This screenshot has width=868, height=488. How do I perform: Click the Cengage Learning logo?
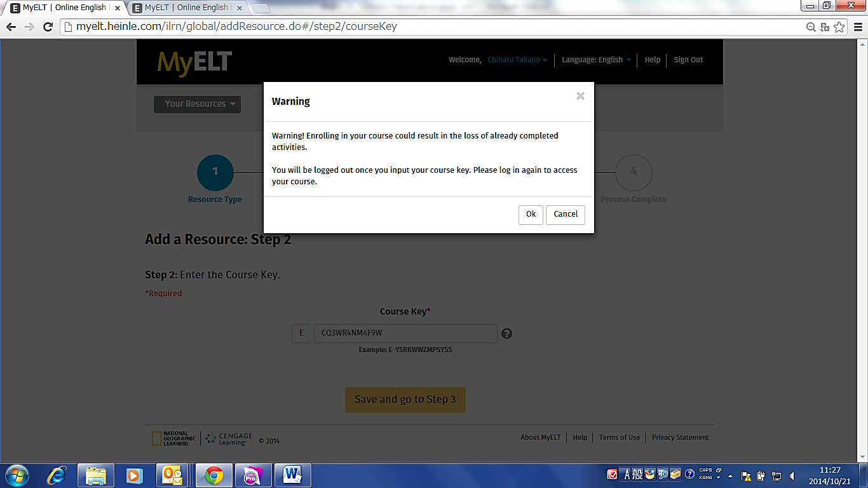click(229, 439)
